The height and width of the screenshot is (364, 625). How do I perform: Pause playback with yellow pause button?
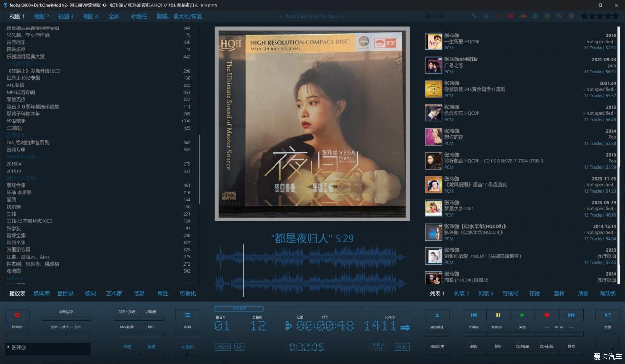(x=498, y=315)
